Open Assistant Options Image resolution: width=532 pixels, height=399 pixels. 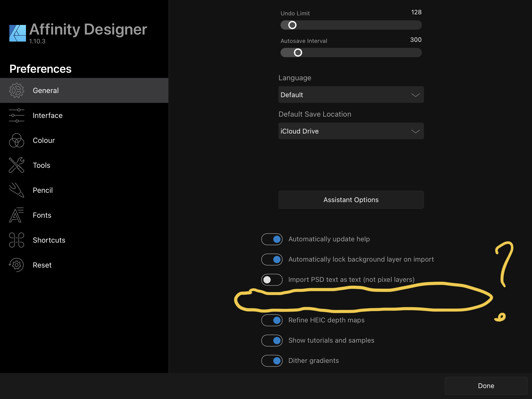point(351,200)
